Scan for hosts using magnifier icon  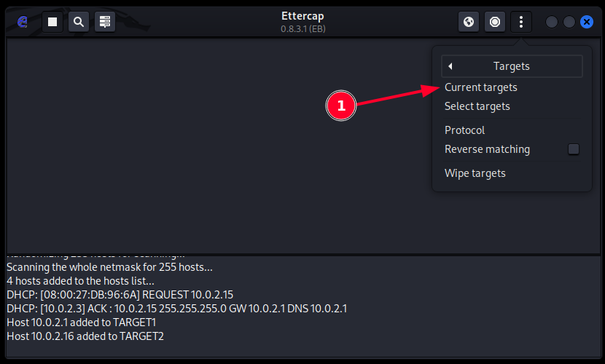click(79, 22)
